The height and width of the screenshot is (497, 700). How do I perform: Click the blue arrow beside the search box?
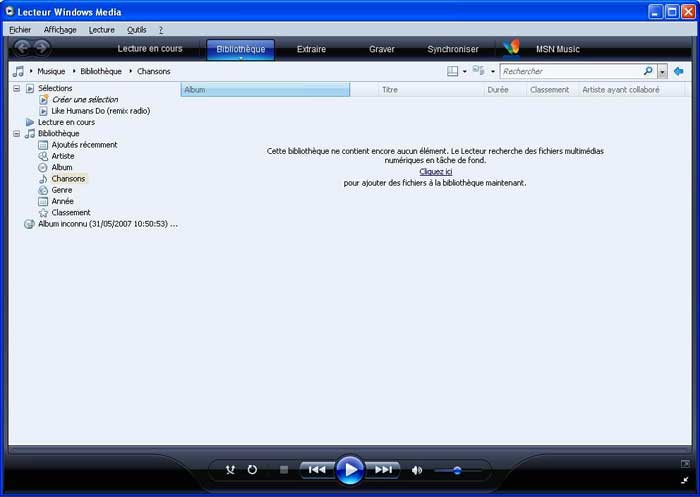pos(679,71)
